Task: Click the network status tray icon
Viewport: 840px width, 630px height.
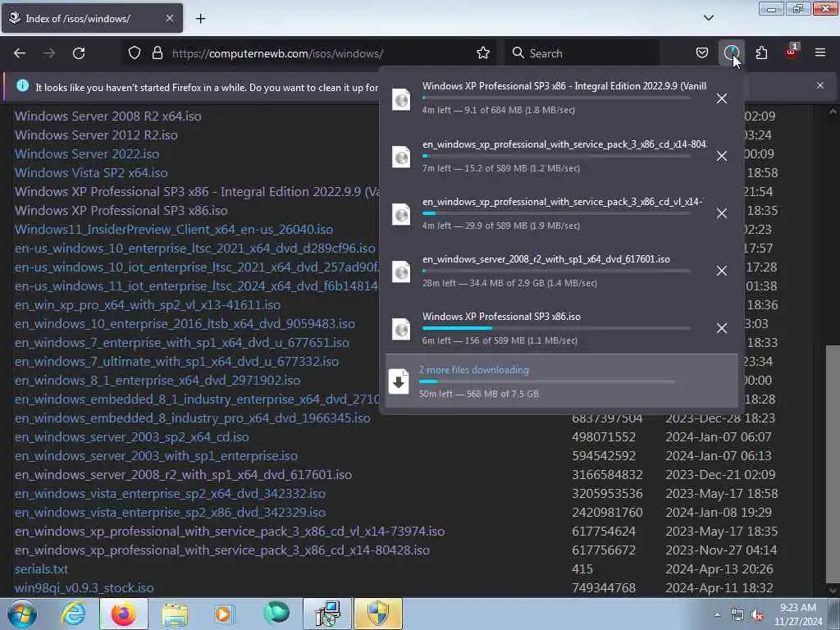Action: point(737,615)
